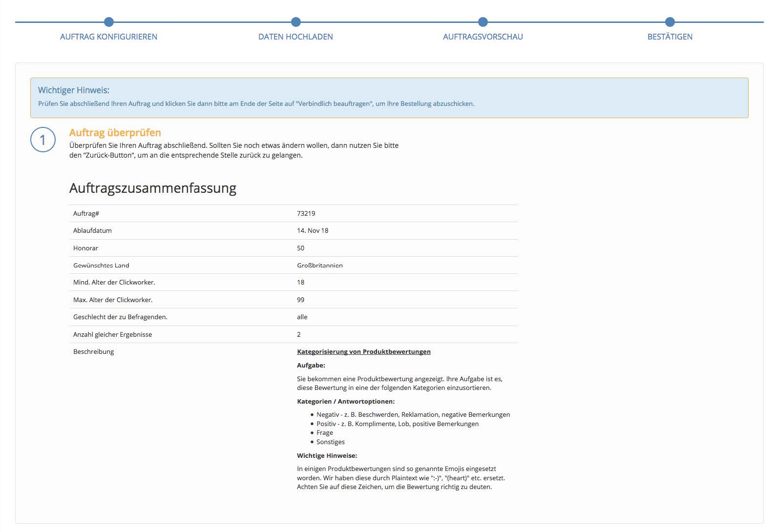The height and width of the screenshot is (532, 776).
Task: Click the progress dot above Bestätigen
Action: pos(670,22)
